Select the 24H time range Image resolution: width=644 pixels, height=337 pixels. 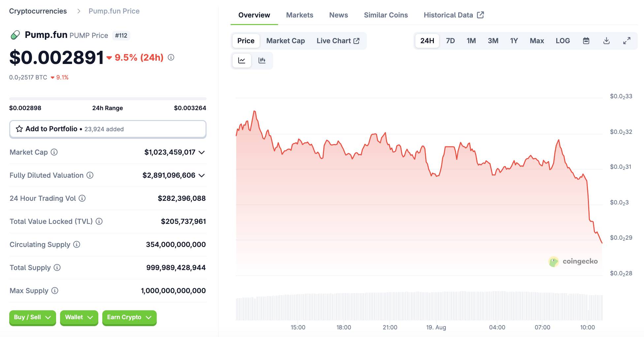427,41
